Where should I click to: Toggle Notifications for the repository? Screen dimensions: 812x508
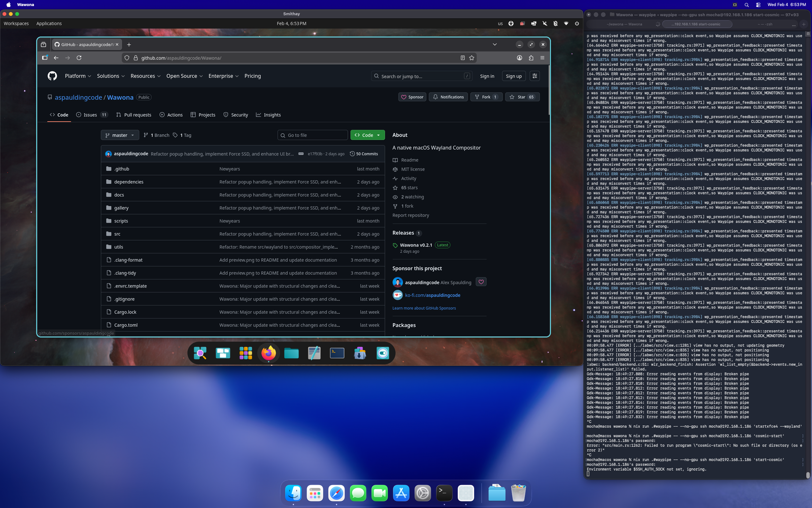point(448,97)
